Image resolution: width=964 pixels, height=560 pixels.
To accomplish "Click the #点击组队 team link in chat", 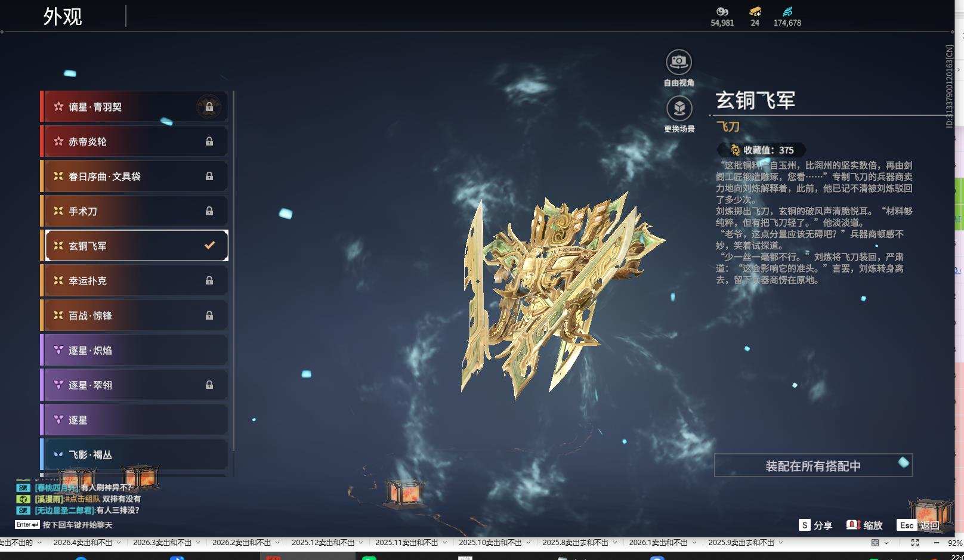I will point(82,499).
